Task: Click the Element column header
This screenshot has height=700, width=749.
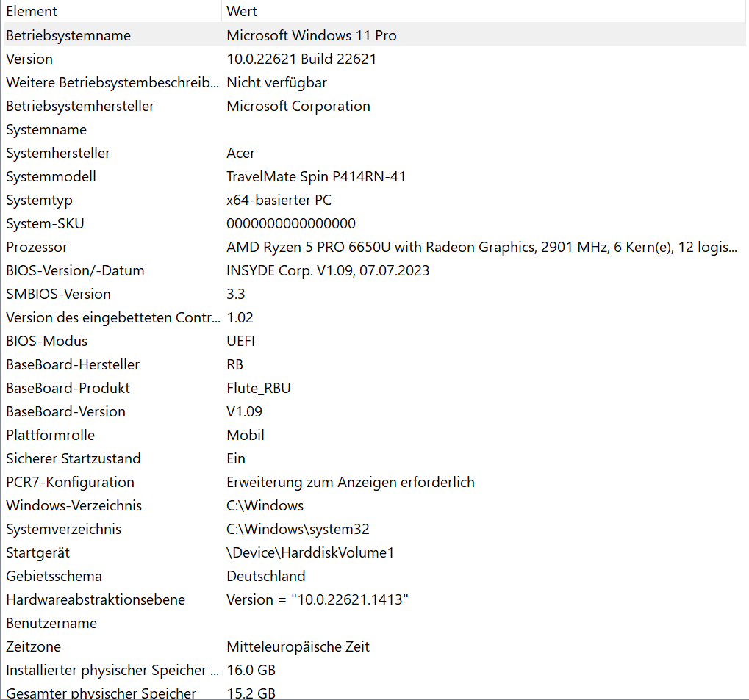Action: [x=112, y=11]
